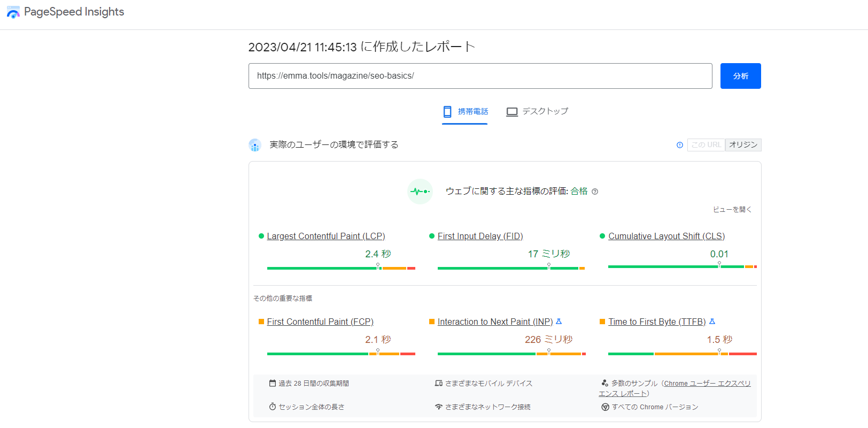
Task: Click help icon next to 合格 assessment
Action: tap(595, 192)
